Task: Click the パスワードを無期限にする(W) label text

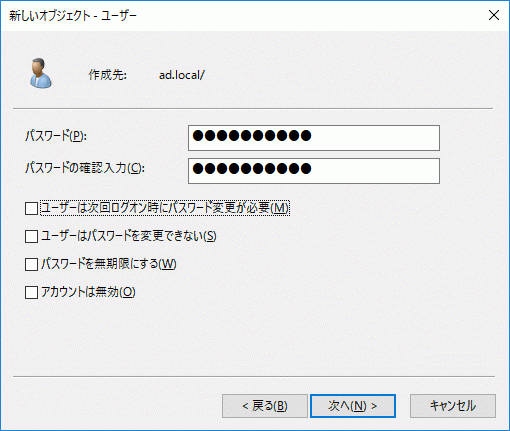Action: click(109, 264)
